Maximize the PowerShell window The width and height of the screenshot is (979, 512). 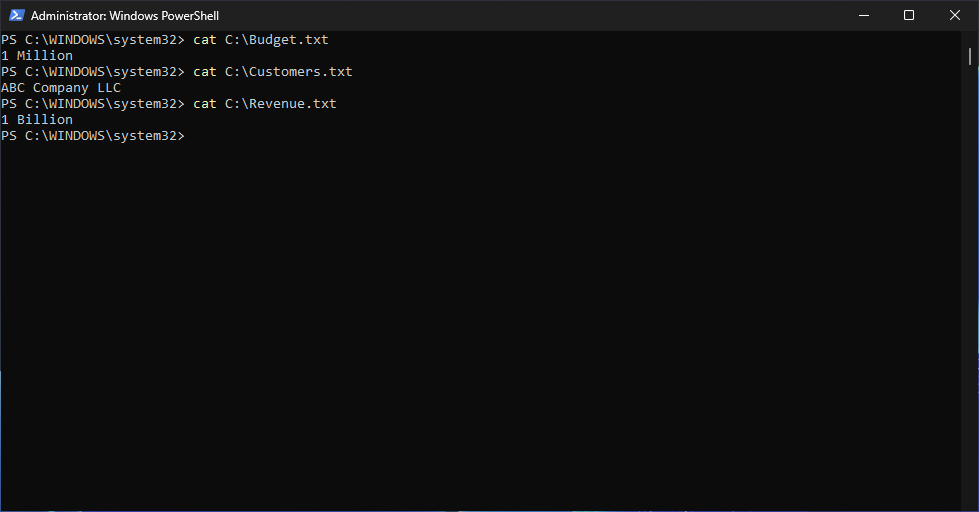tap(908, 15)
